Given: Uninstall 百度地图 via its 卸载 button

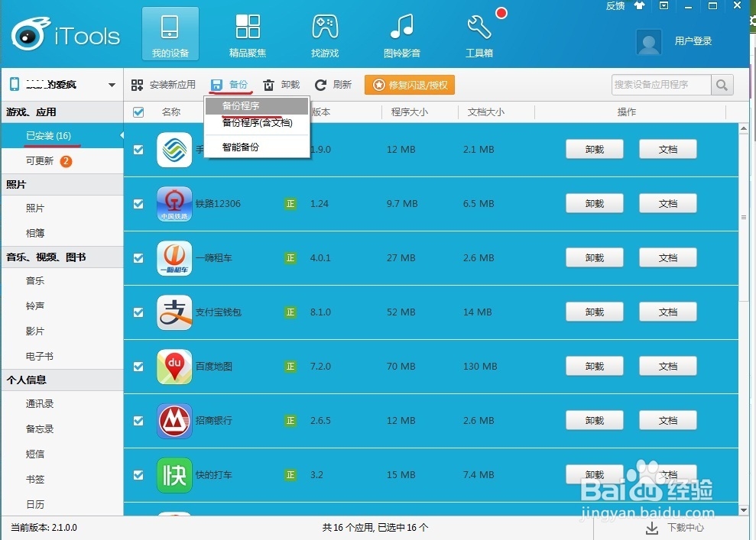Looking at the screenshot, I should click(594, 366).
